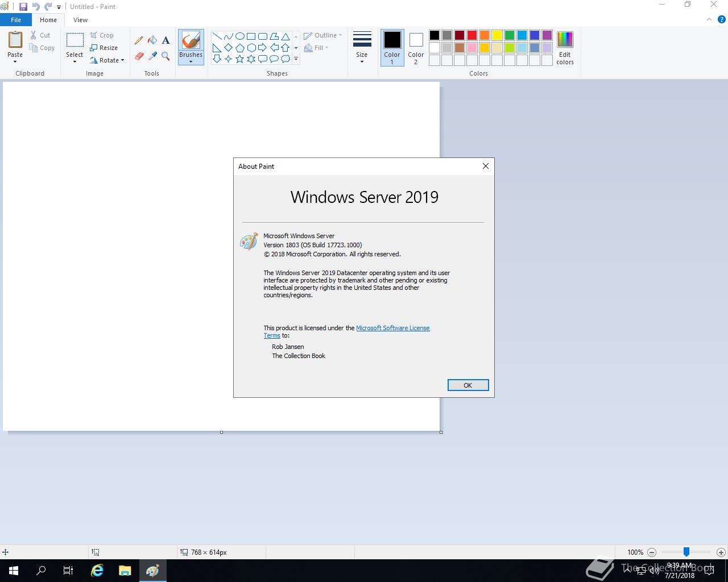Choose the Right arrow shape
Screen dimensions: 728x582
[262, 48]
